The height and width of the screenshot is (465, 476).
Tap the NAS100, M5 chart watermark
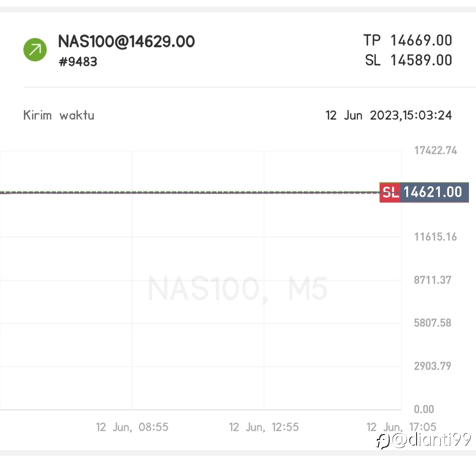pyautogui.click(x=238, y=289)
